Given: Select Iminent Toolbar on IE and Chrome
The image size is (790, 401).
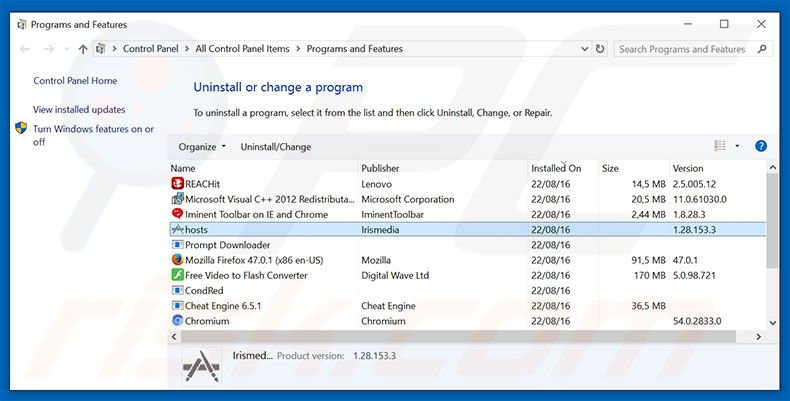Looking at the screenshot, I should (x=256, y=214).
